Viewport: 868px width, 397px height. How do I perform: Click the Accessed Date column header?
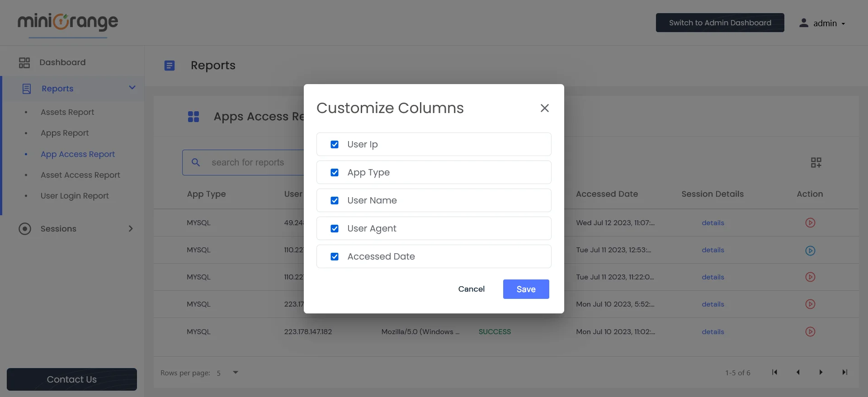[607, 194]
